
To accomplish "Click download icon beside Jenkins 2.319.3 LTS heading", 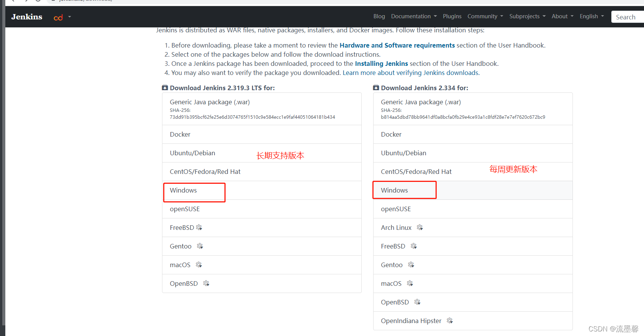I will click(165, 88).
